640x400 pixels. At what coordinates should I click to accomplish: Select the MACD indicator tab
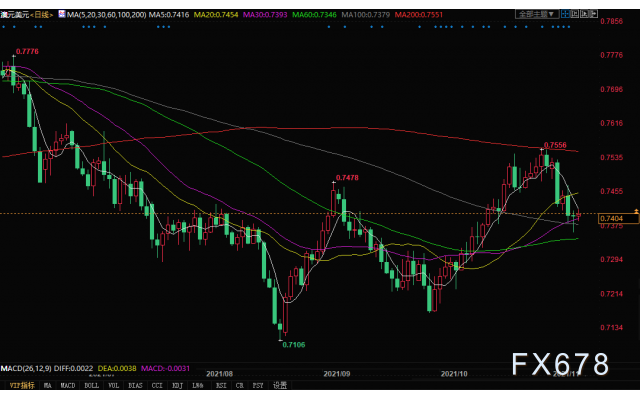(68, 385)
